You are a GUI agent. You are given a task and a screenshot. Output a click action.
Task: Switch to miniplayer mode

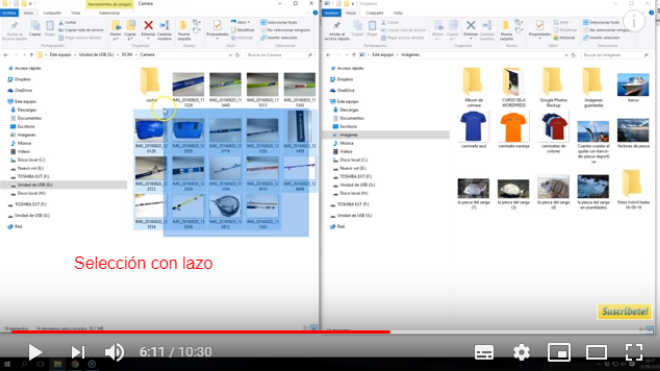coord(559,352)
